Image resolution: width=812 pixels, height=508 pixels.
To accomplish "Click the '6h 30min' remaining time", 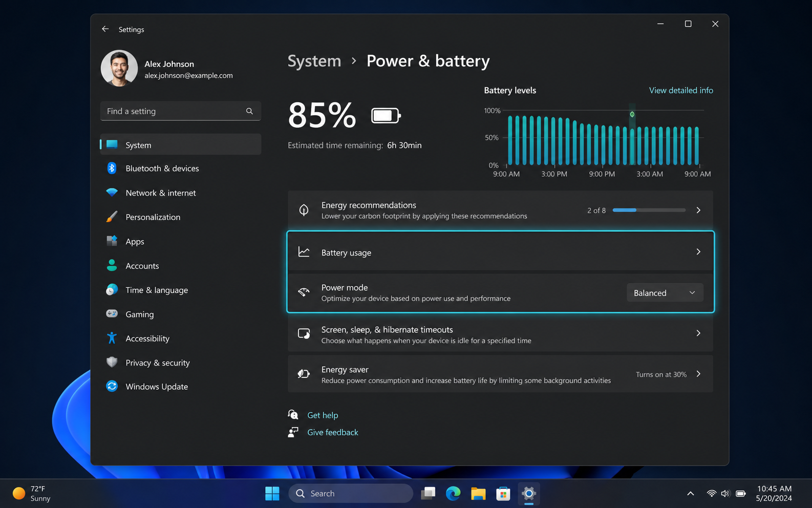I will point(404,145).
